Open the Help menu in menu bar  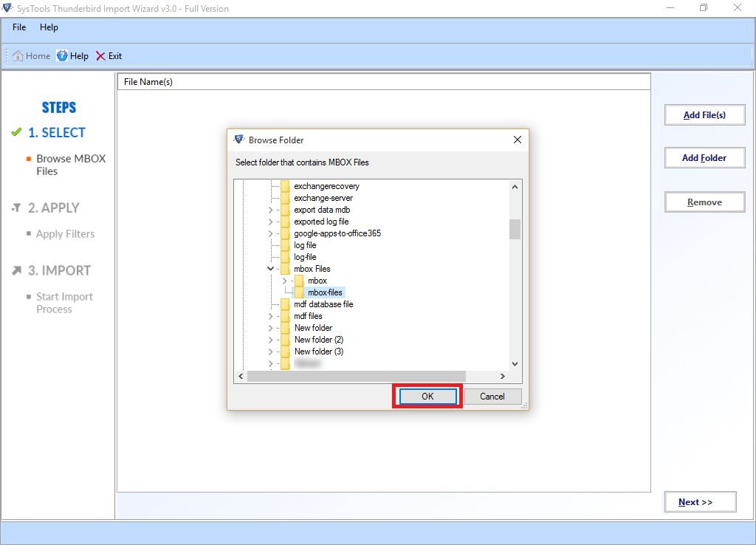tap(49, 27)
